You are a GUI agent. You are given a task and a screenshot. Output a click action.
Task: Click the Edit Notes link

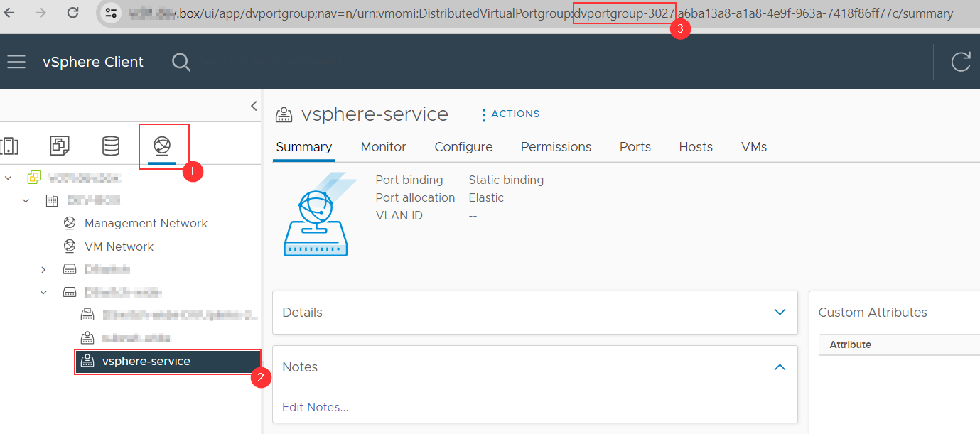(x=315, y=407)
